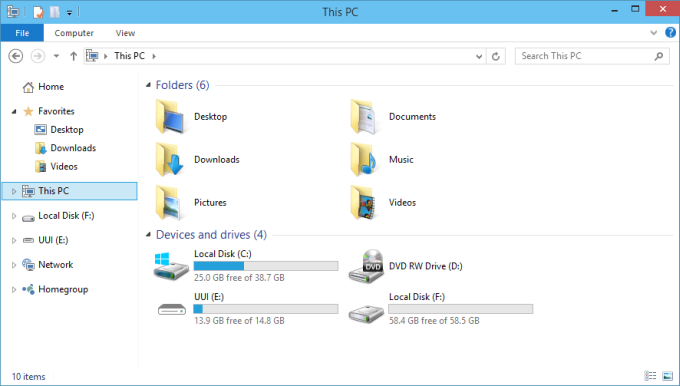Click the magnifier search icon

point(659,56)
